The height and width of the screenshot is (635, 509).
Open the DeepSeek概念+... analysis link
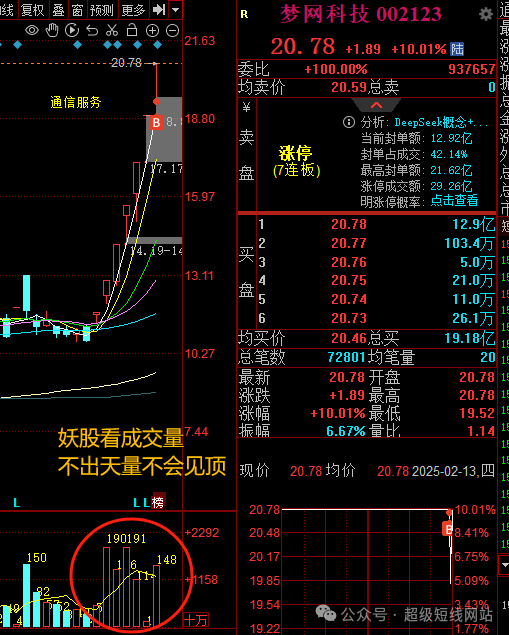[441, 122]
